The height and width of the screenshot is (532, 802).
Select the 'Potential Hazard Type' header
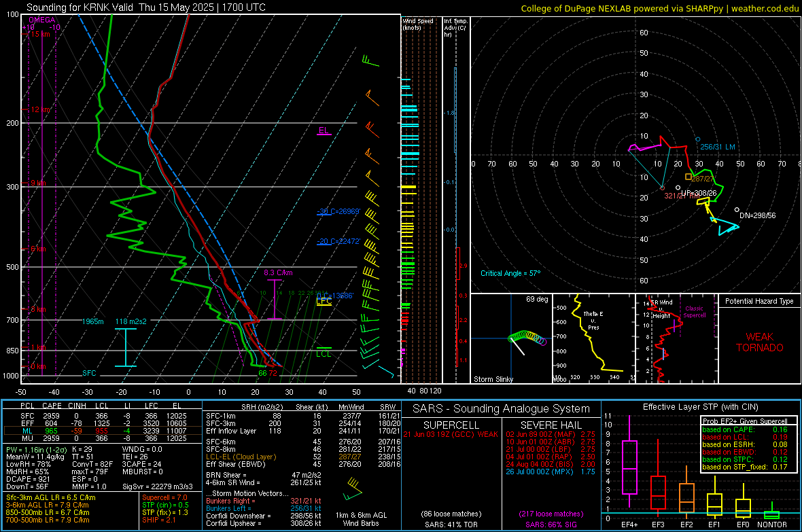(759, 301)
